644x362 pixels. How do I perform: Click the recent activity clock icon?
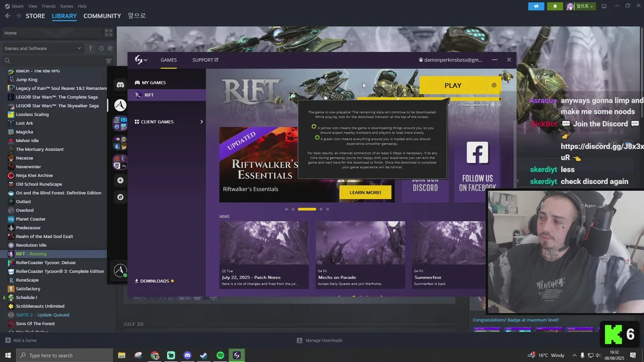[x=101, y=48]
